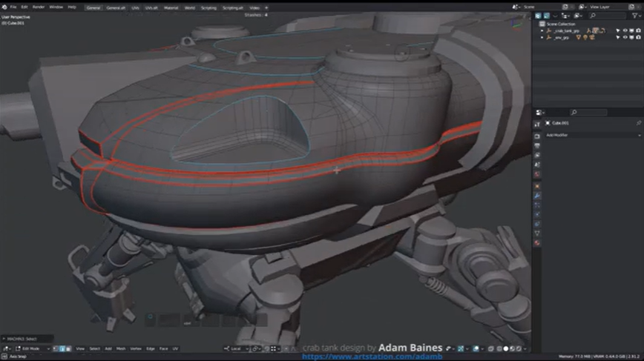Screen dimensions: 644x361
Task: Open the Material properties tab
Action: [x=537, y=242]
